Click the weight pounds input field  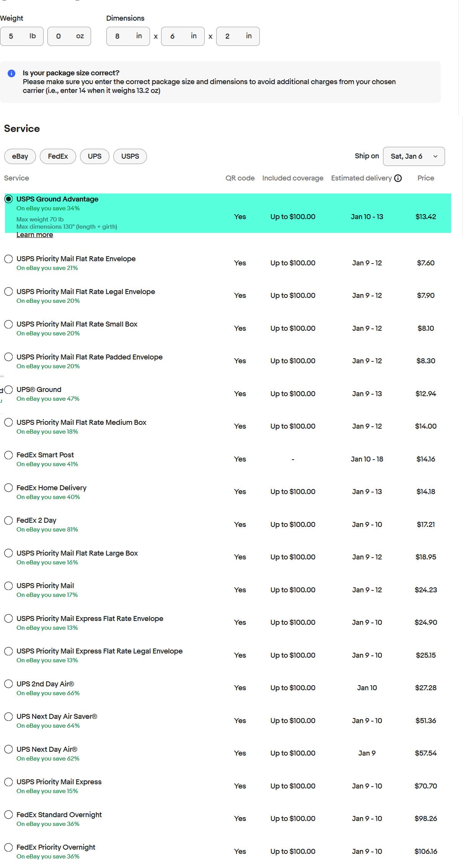pos(22,36)
